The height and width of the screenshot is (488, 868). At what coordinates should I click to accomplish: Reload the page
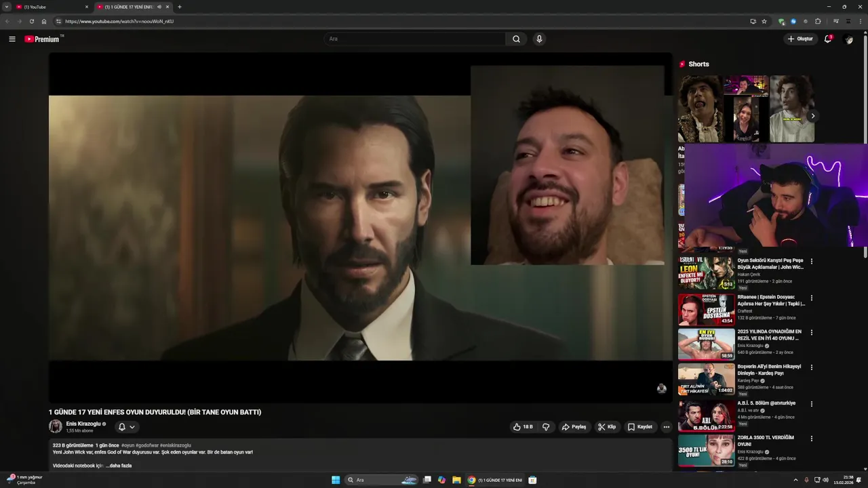pyautogui.click(x=31, y=21)
